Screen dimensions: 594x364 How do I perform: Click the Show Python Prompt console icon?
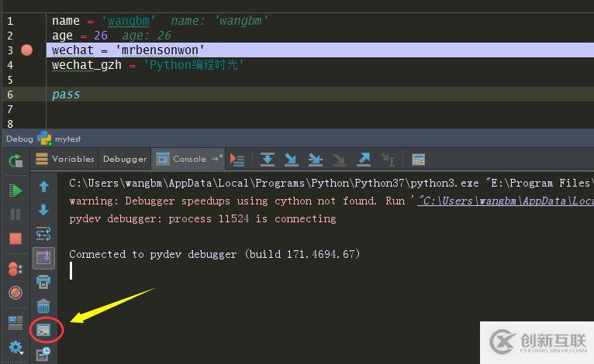44,331
